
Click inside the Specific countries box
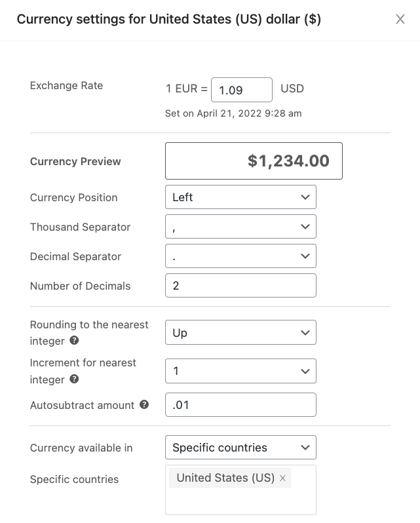click(240, 501)
